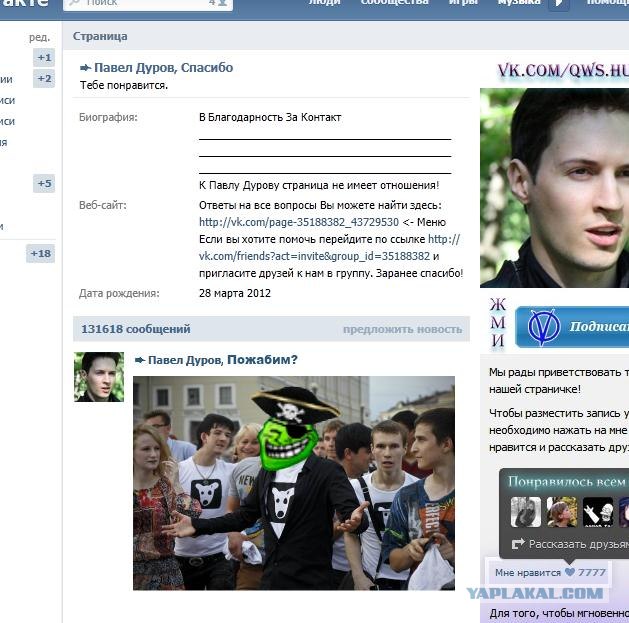
Task: Click "предложить новость" to suggest news
Action: [x=402, y=329]
